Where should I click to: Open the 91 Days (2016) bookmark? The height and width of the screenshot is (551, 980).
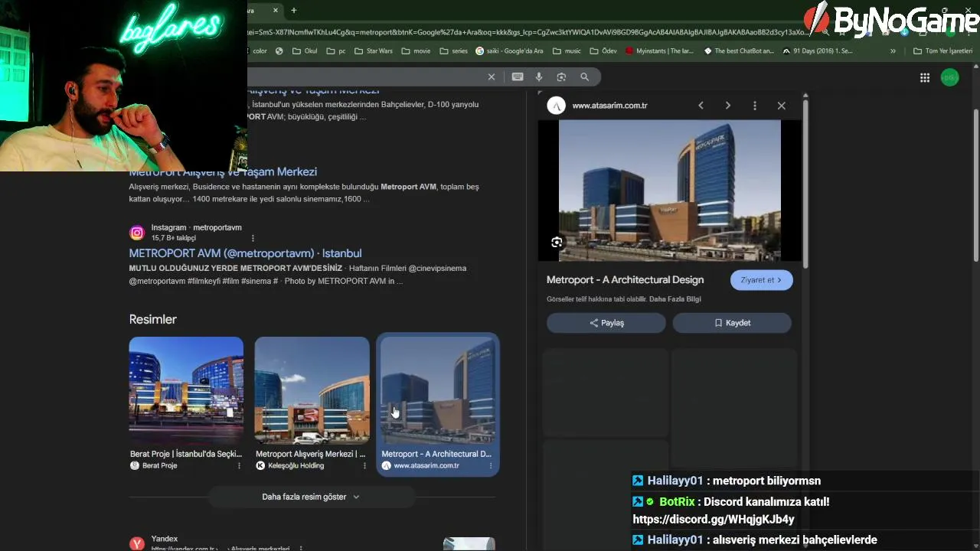pos(818,51)
